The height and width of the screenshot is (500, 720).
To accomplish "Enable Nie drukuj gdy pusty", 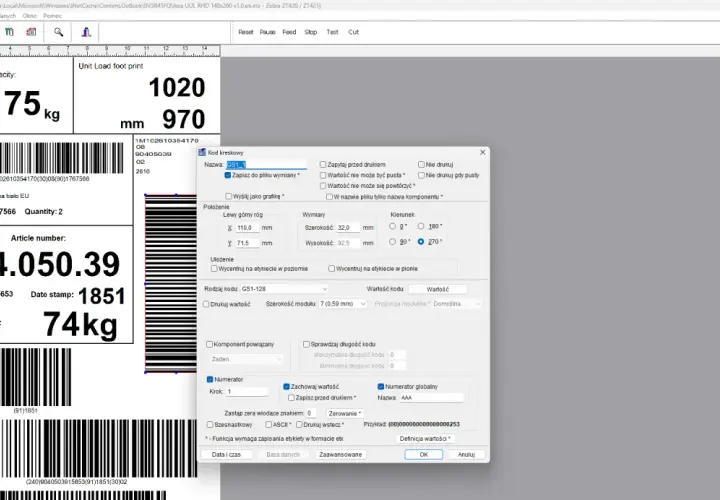I will (x=421, y=175).
